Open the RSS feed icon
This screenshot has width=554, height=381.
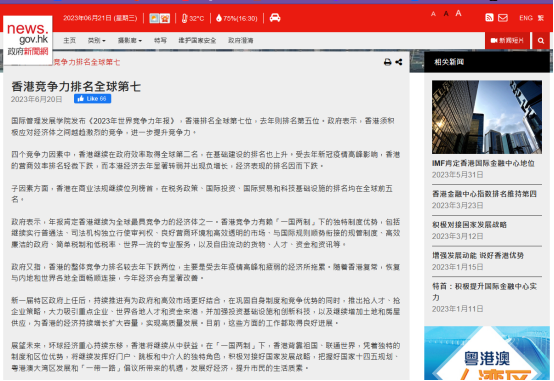coord(489,17)
